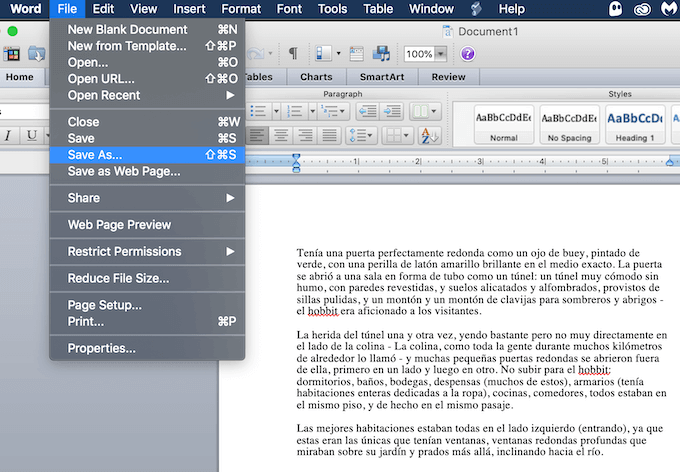Toggle Italic formatting
The image size is (680, 472).
pos(8,135)
